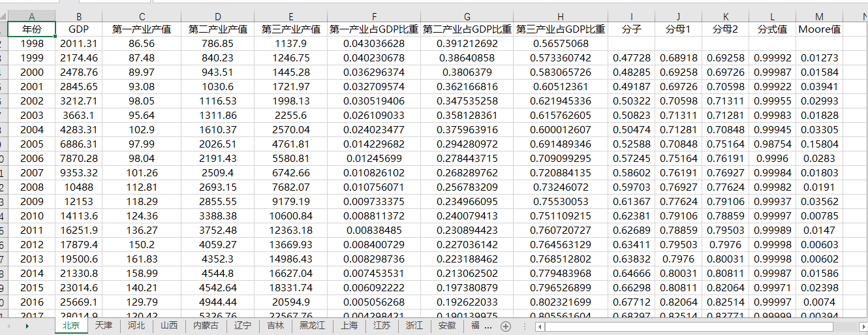Click the 第一产业产值 header cell
Screen dimensions: 868x335
[142, 29]
